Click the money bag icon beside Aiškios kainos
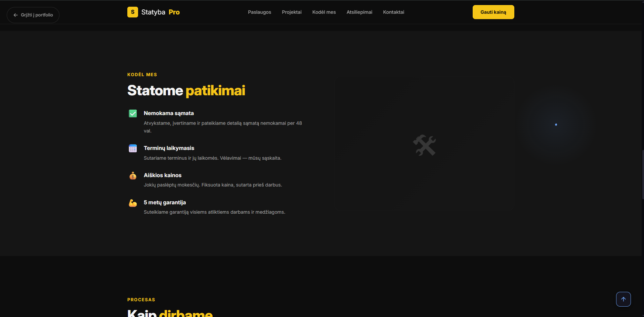Viewport: 644px width, 317px height. pyautogui.click(x=133, y=175)
